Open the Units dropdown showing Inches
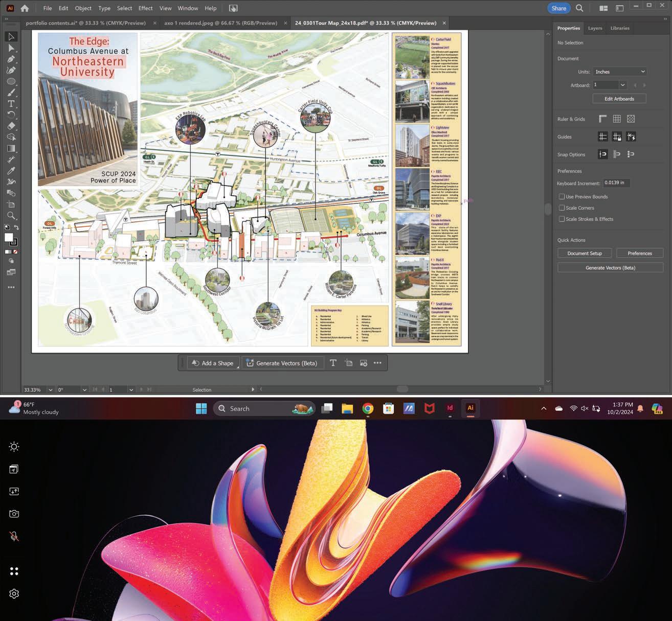 point(620,72)
